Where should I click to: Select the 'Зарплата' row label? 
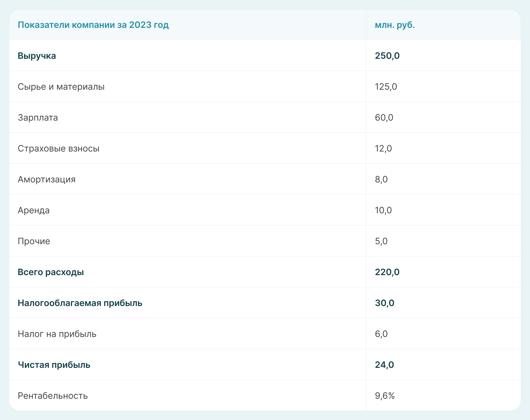click(x=38, y=118)
